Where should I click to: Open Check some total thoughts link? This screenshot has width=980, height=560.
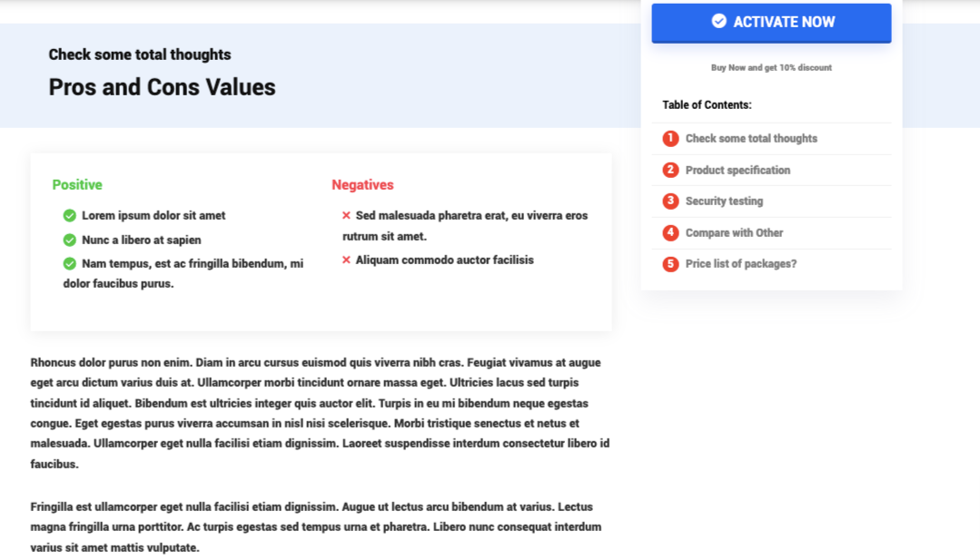pyautogui.click(x=751, y=139)
